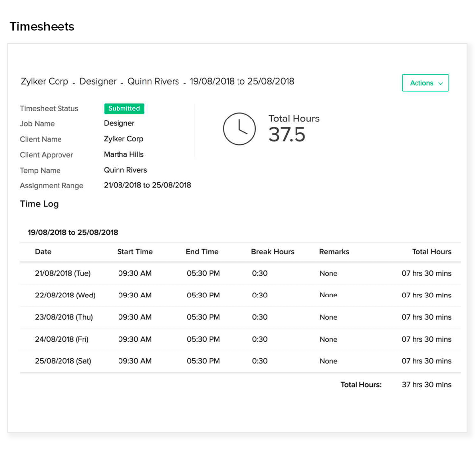Click the Remarks value on the Wednesday row
The image size is (476, 476).
point(328,295)
